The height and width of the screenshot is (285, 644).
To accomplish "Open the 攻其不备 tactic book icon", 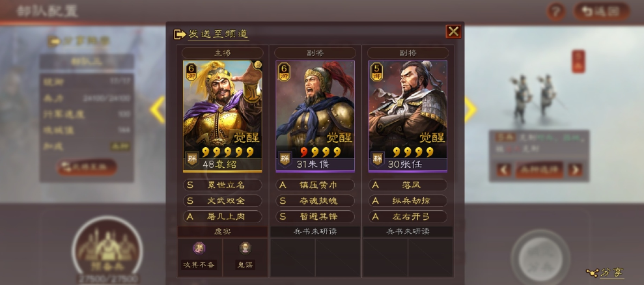I will coord(199,248).
